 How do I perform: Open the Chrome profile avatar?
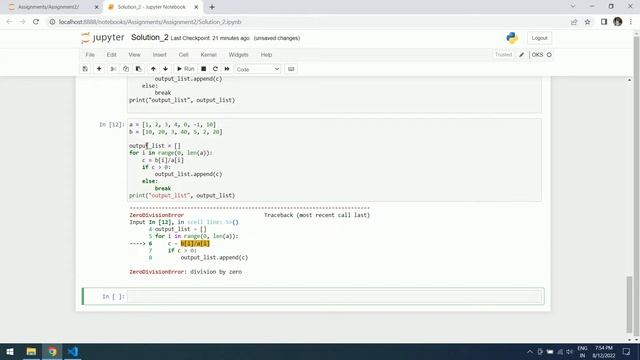pyautogui.click(x=618, y=22)
